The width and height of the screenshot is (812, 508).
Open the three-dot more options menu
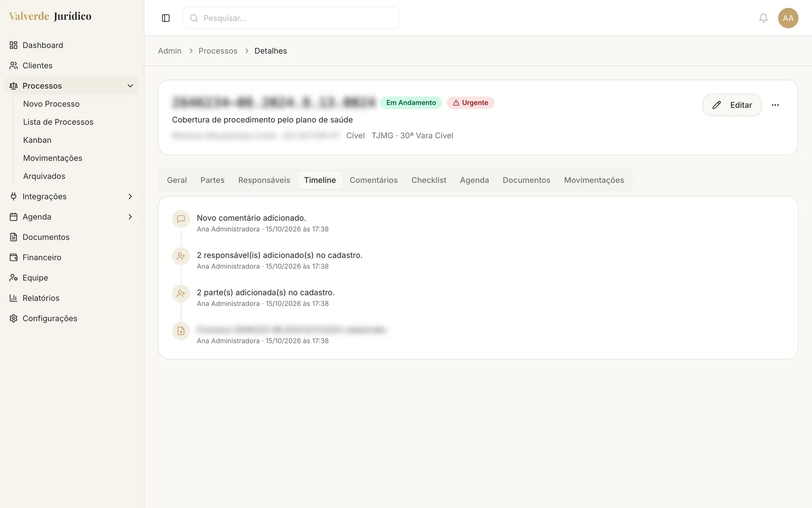[775, 105]
